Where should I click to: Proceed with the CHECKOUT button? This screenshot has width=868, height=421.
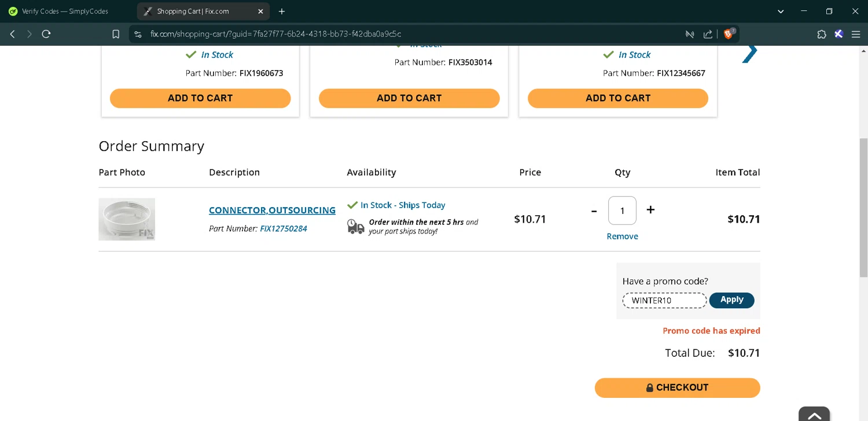tap(677, 387)
